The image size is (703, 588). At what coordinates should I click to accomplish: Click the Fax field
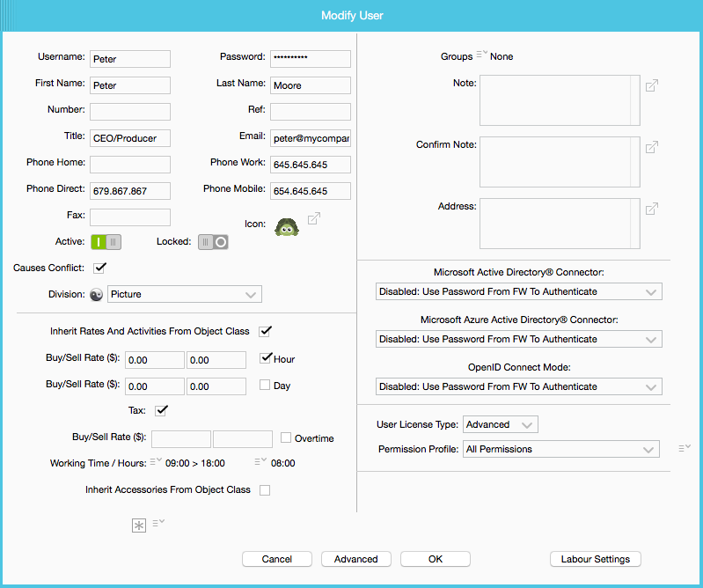[x=130, y=217]
